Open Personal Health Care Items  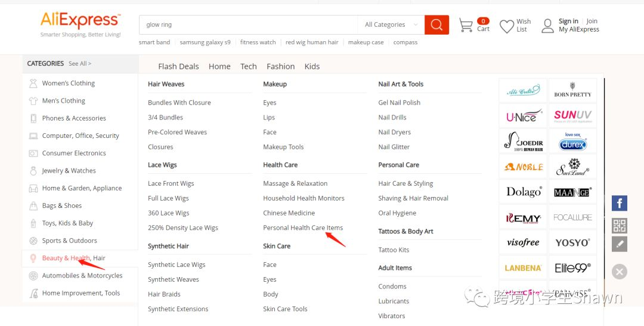pos(303,227)
